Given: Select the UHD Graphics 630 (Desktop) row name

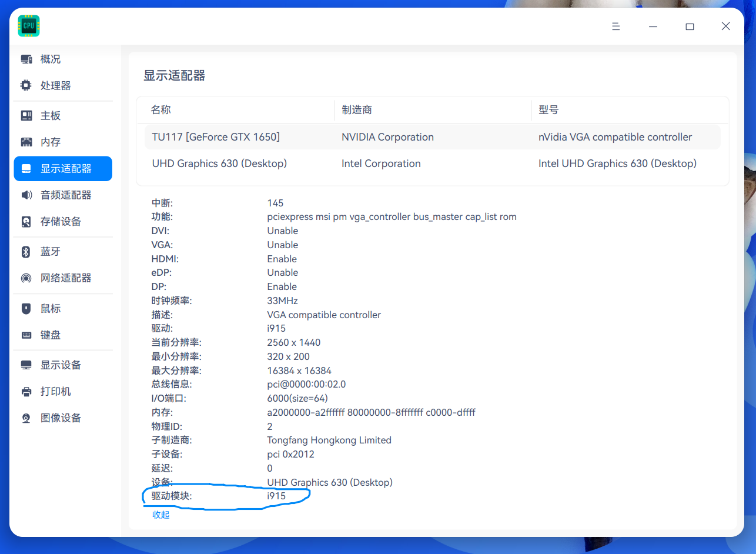Looking at the screenshot, I should [x=219, y=163].
